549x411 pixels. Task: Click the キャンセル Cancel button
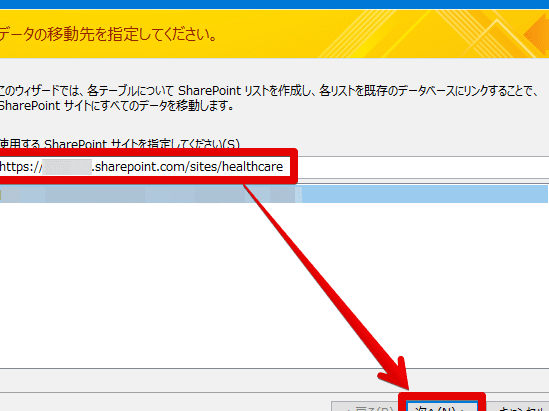[518, 407]
